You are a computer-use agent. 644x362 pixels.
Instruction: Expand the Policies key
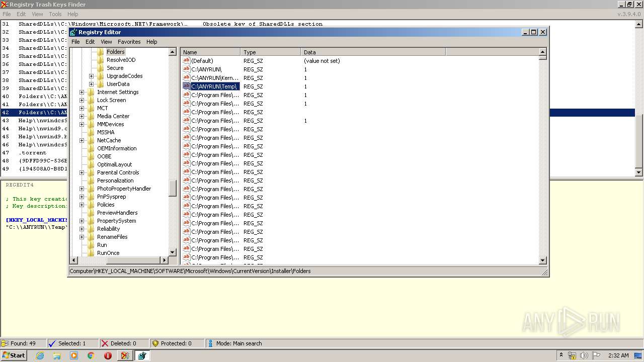tap(82, 205)
